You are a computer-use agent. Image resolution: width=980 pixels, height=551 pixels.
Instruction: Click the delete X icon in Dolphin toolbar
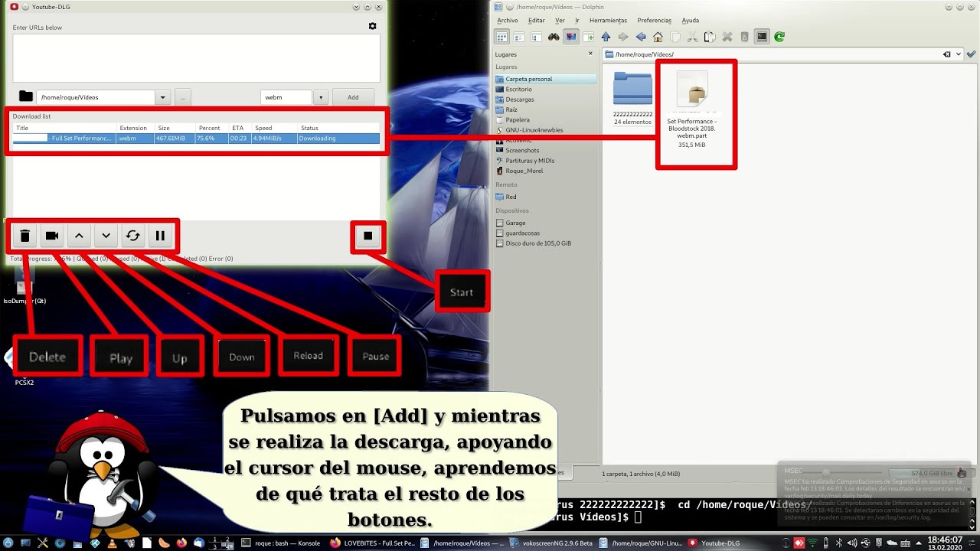(727, 37)
